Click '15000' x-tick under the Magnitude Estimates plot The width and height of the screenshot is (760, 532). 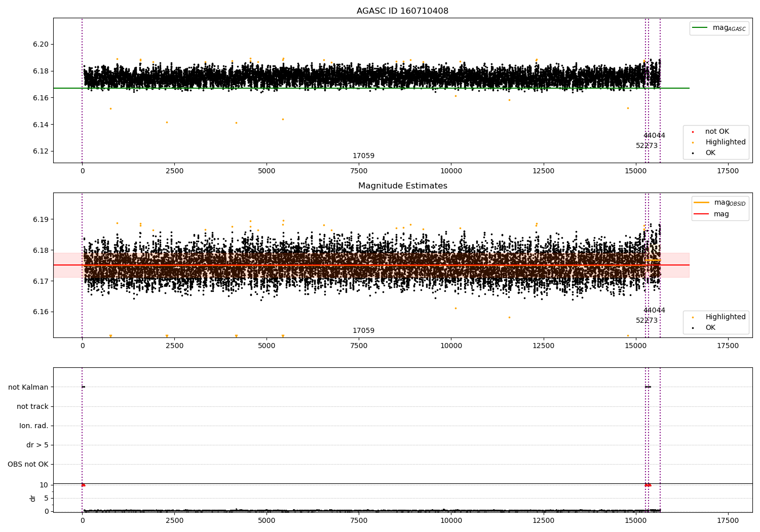point(636,346)
